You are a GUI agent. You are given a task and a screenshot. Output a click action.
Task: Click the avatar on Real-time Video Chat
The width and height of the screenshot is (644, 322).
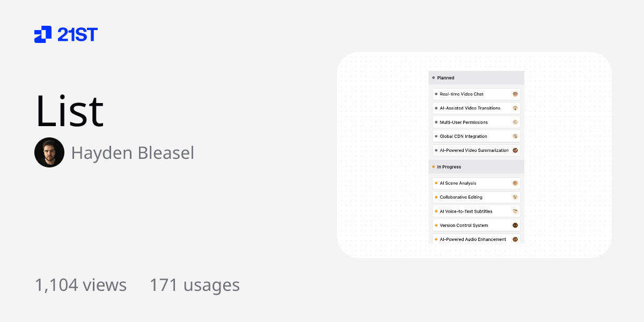[x=515, y=94]
